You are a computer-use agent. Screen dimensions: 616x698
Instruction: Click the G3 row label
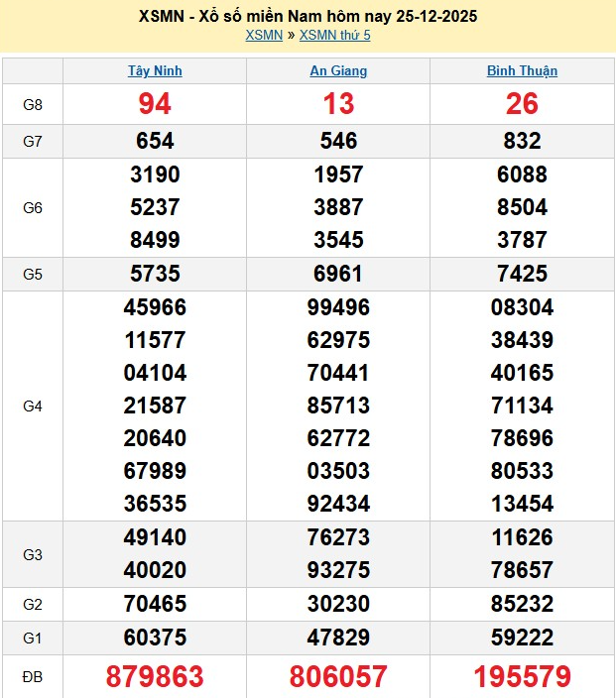pos(33,554)
